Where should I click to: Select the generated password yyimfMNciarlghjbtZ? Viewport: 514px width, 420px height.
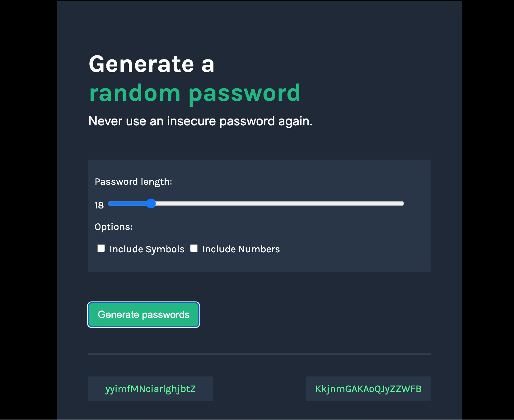[x=150, y=388]
